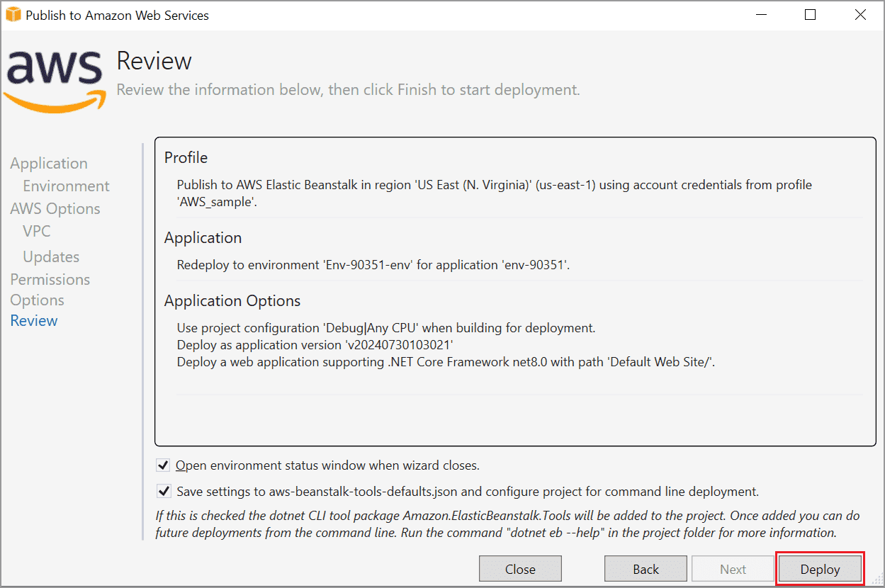
Task: Select the Updates wizard step
Action: [50, 256]
